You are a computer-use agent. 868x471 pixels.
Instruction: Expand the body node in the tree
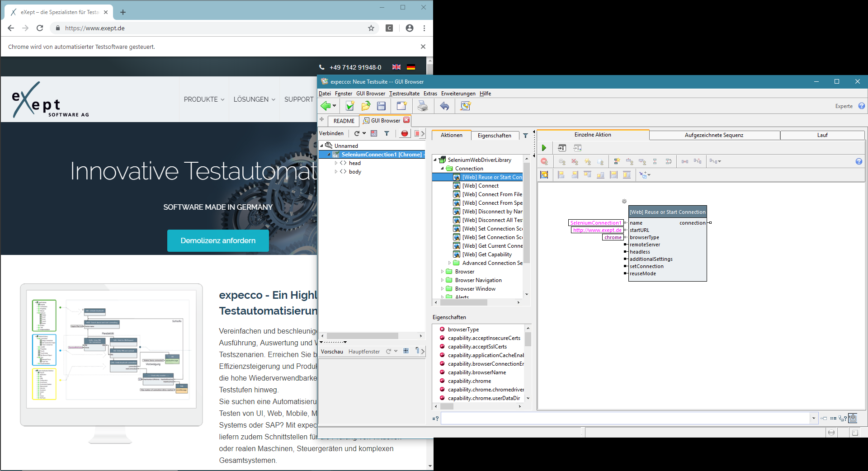tap(336, 172)
